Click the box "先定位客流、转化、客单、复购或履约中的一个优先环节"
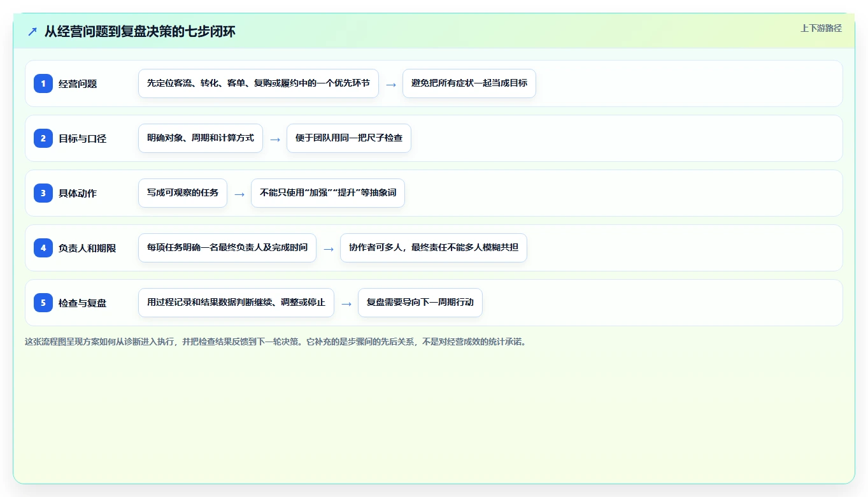 tap(259, 83)
